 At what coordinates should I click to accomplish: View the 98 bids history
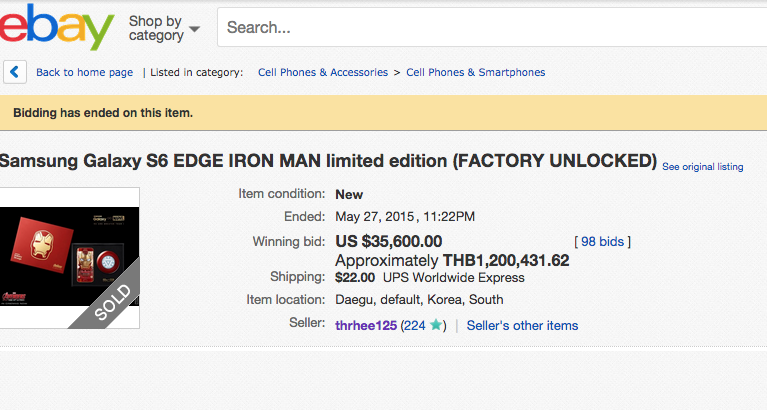[602, 241]
